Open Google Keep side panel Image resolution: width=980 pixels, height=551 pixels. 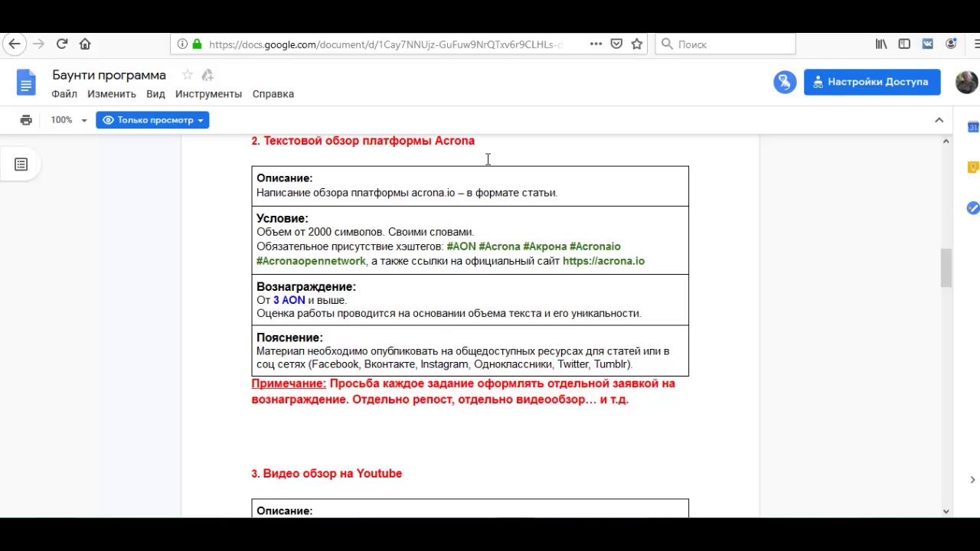(x=973, y=168)
